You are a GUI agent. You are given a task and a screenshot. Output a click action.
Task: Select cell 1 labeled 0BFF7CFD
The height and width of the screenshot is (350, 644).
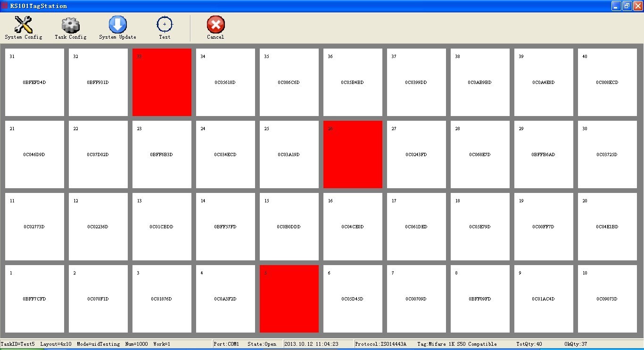[34, 299]
